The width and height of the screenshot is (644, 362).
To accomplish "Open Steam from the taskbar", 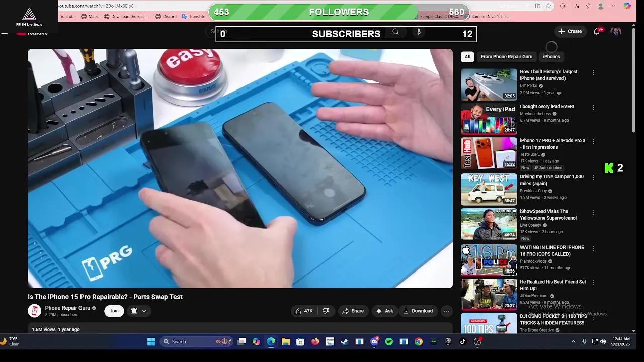I will point(345,342).
